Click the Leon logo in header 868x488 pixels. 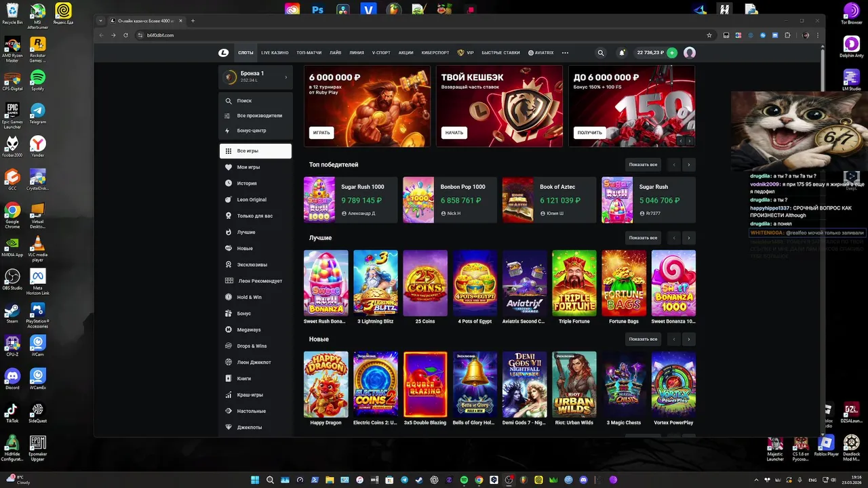point(224,53)
